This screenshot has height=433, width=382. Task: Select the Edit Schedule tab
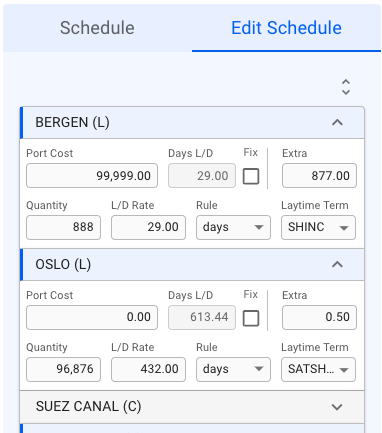(286, 28)
